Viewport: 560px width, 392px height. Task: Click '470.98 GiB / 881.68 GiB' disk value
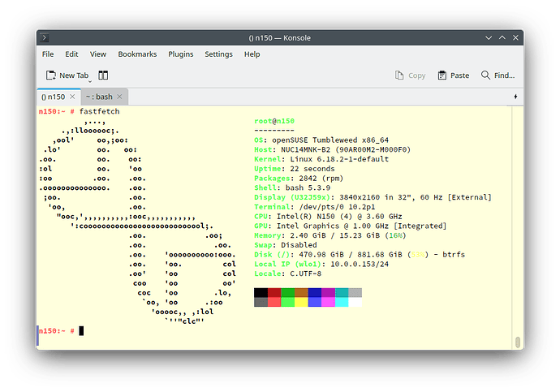tap(351, 255)
